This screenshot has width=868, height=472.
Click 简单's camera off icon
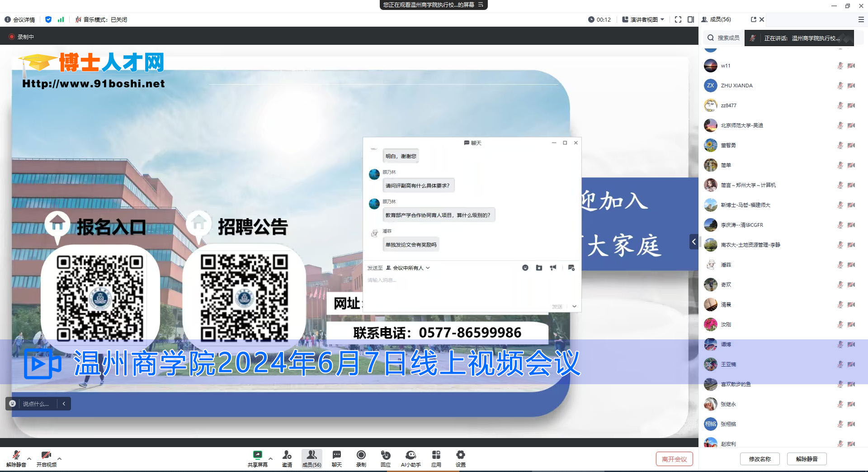[x=851, y=165]
